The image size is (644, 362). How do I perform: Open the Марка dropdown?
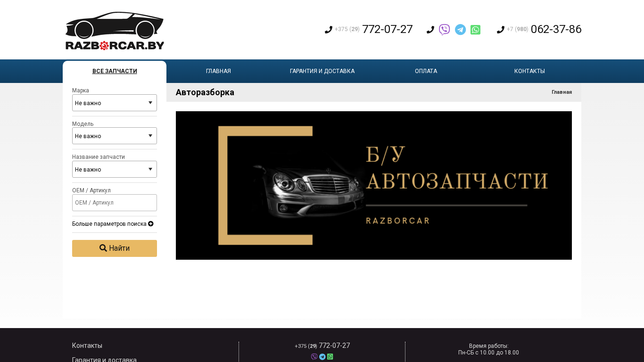click(x=115, y=103)
